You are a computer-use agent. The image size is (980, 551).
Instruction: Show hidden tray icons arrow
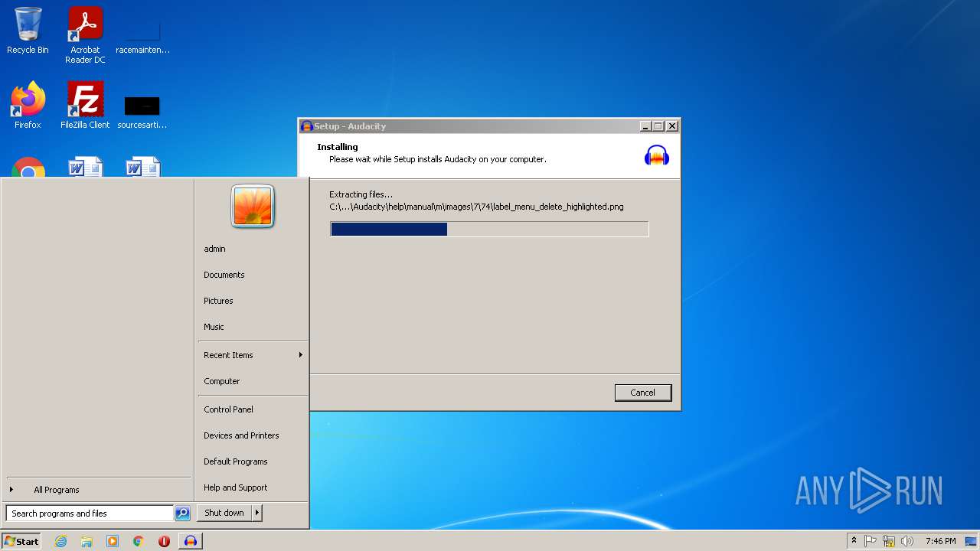[x=854, y=540]
